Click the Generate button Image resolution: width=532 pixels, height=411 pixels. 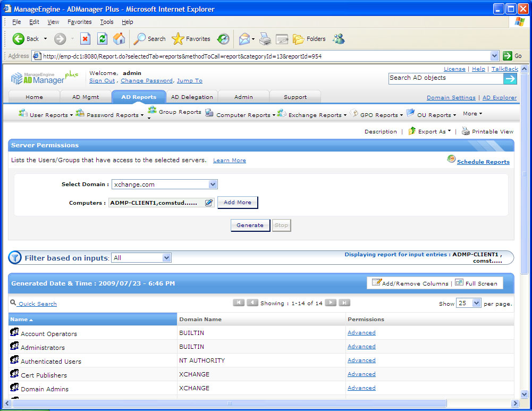point(250,225)
